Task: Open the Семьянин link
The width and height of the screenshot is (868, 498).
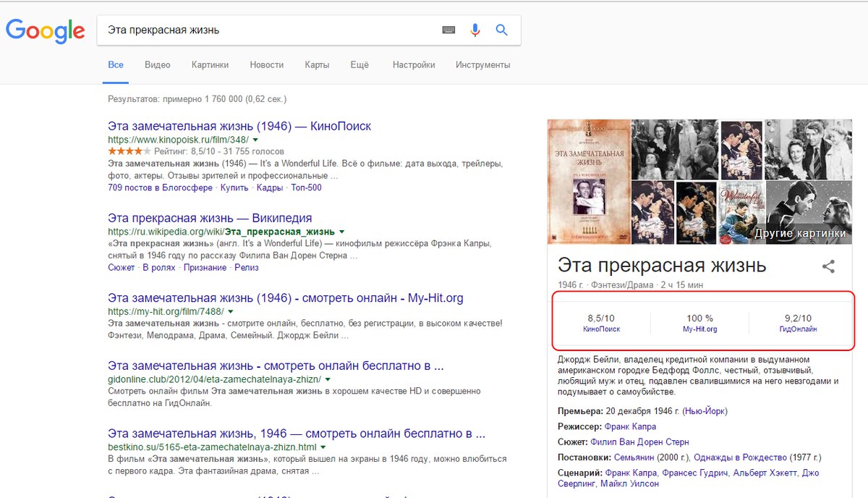Action: 635,457
